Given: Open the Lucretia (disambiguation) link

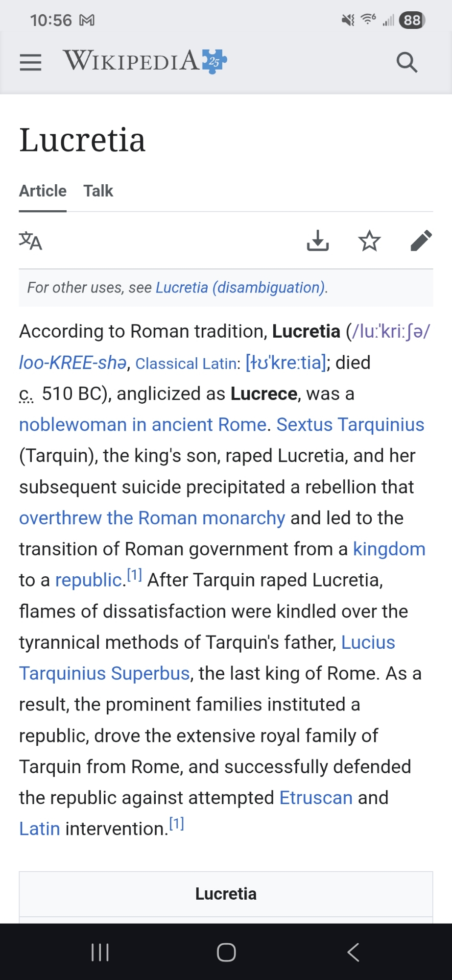Looking at the screenshot, I should [240, 288].
